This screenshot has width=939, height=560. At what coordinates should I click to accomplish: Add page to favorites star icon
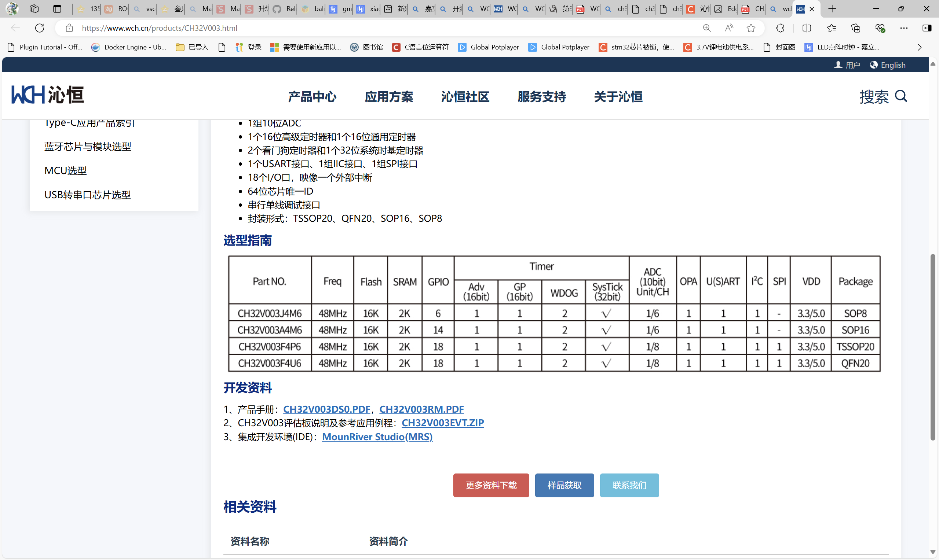point(751,28)
